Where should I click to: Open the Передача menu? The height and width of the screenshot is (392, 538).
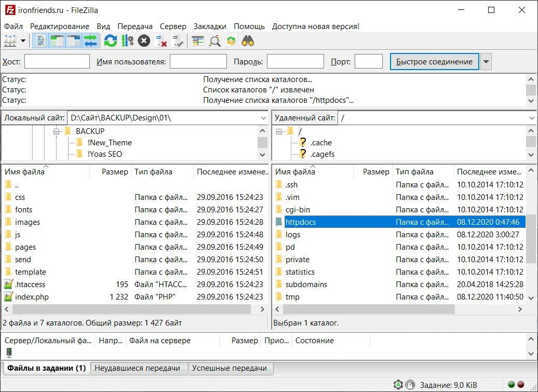point(135,26)
